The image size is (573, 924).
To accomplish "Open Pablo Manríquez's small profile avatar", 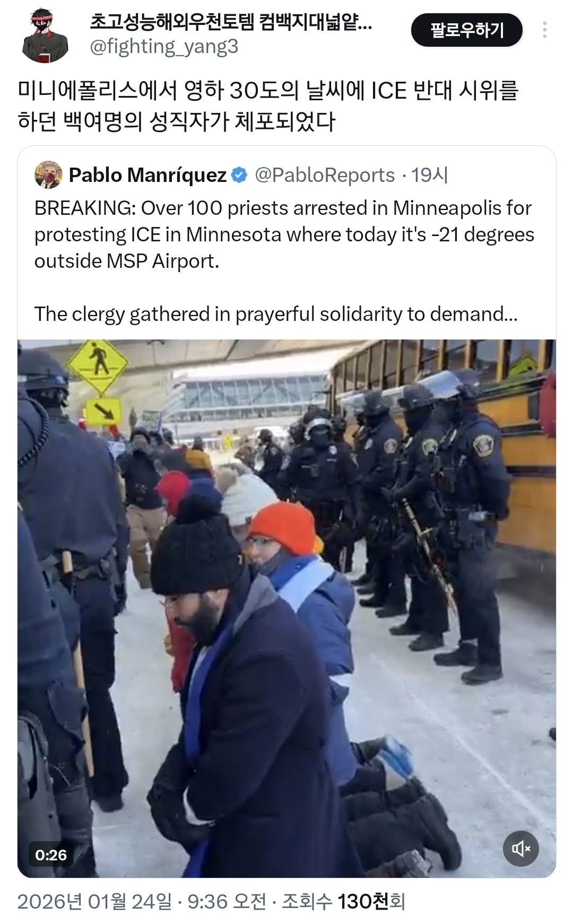I will 48,175.
